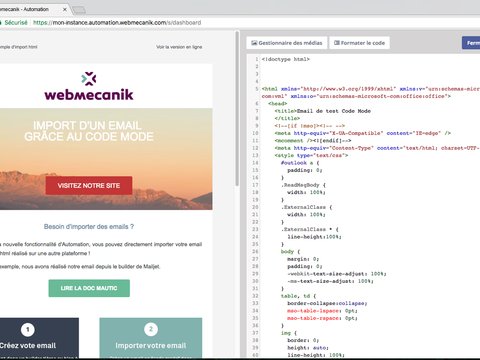
Task: Click the numbered step 1 circle icon
Action: point(28,330)
